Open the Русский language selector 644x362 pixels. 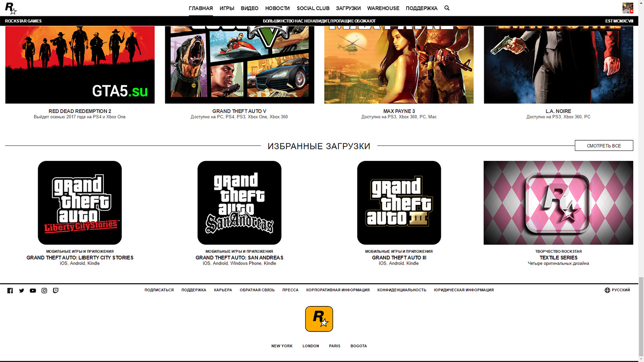point(617,290)
